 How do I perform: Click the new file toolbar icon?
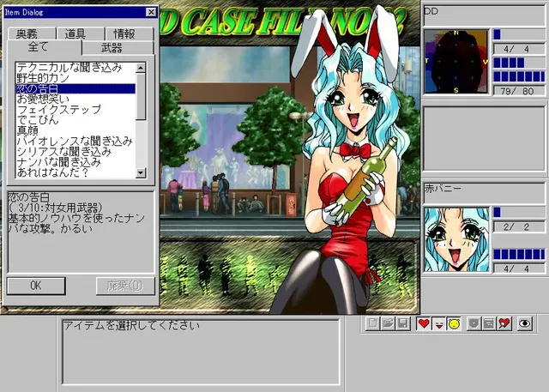[x=372, y=323]
